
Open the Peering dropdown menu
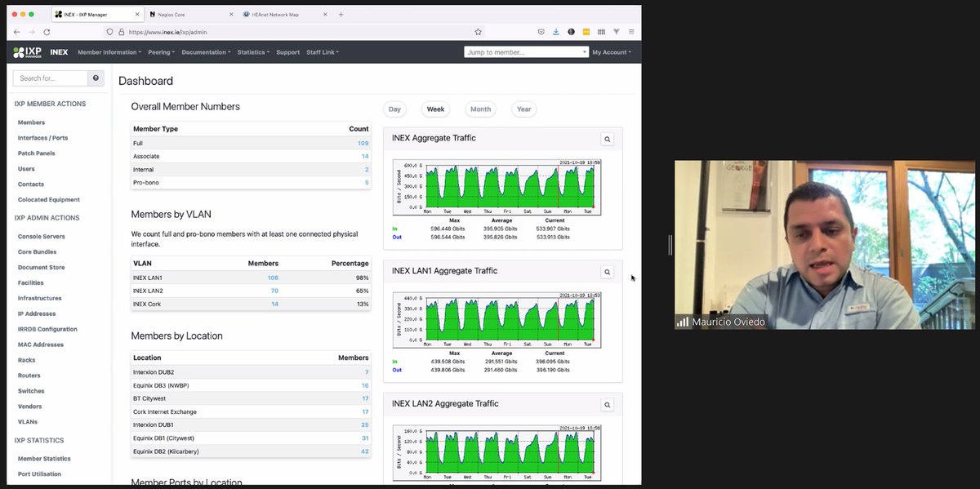(161, 52)
